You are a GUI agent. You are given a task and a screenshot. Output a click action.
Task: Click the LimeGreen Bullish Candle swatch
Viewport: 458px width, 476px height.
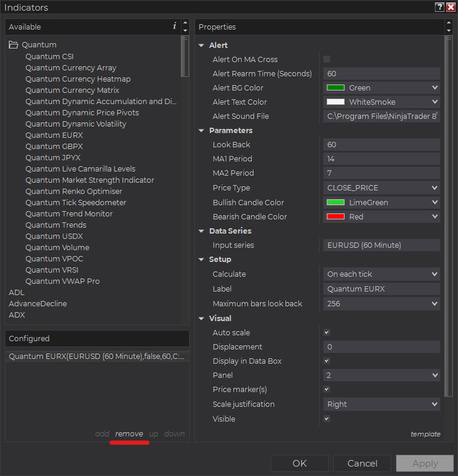point(336,202)
